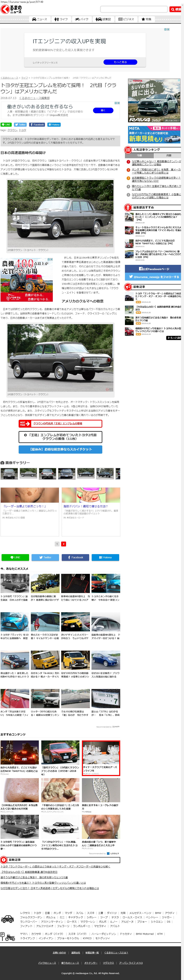Open レクサス brand link in footer

click(25, 913)
